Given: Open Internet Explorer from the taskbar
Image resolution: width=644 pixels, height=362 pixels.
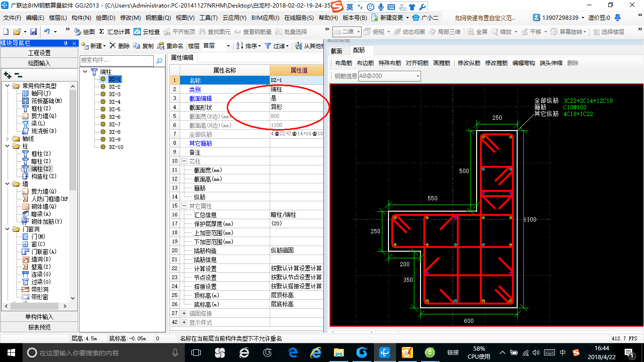Looking at the screenshot, I should [x=315, y=353].
